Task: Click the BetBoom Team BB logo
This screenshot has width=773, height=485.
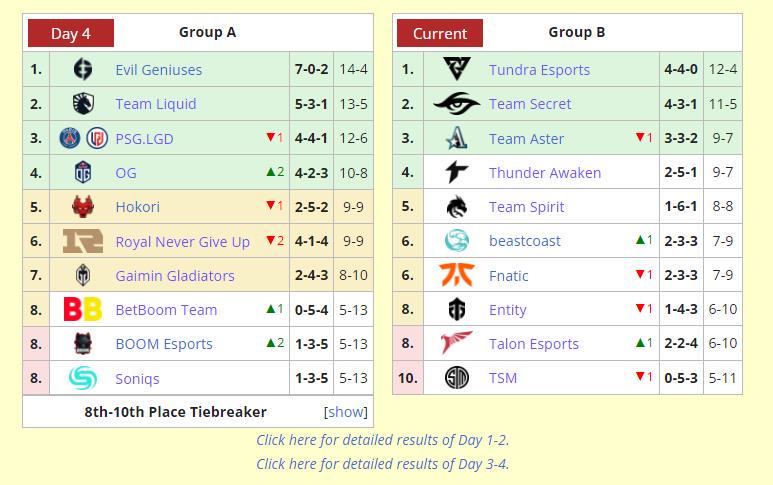Action: (x=83, y=310)
